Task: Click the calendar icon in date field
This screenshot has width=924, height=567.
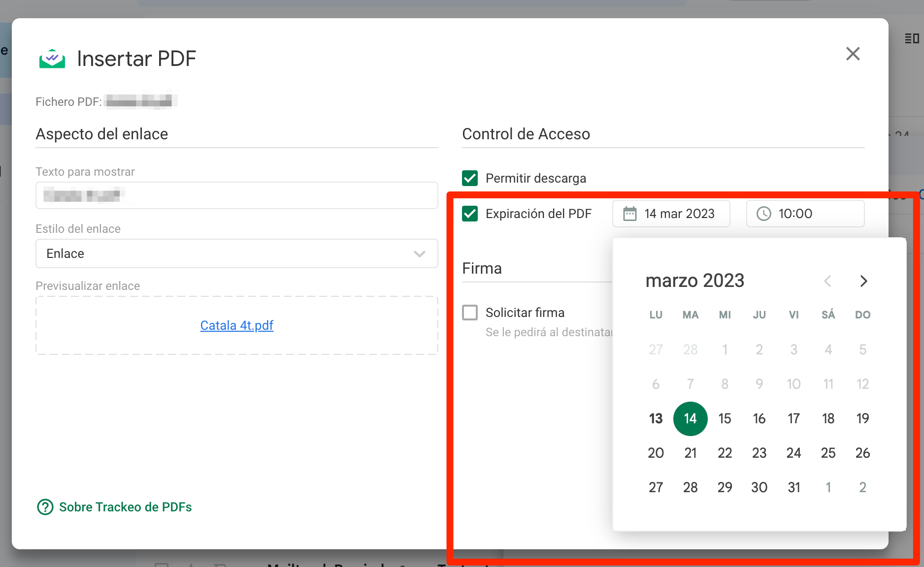Action: (x=629, y=214)
